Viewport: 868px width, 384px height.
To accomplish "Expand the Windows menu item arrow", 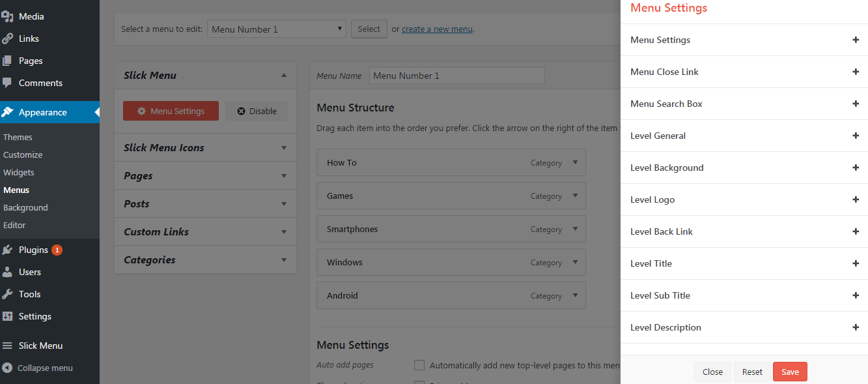I will [575, 262].
